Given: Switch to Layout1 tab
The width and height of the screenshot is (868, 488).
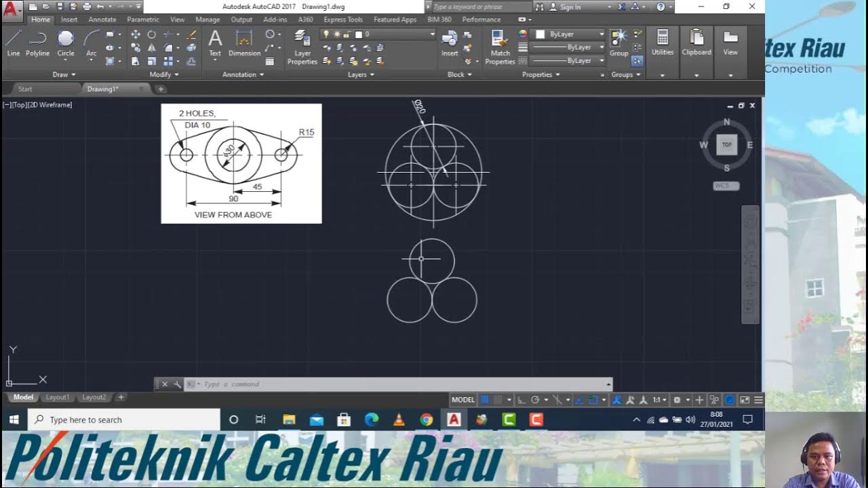Looking at the screenshot, I should pyautogui.click(x=58, y=397).
